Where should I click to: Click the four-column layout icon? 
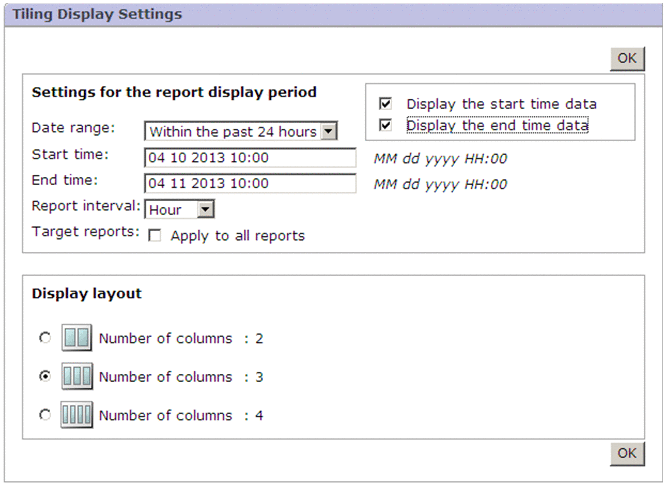[76, 414]
